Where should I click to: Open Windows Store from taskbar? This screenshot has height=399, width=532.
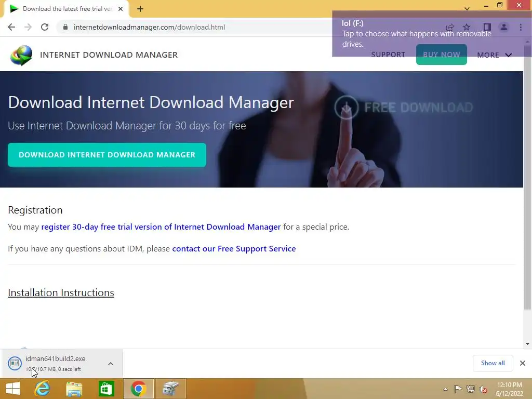point(106,389)
